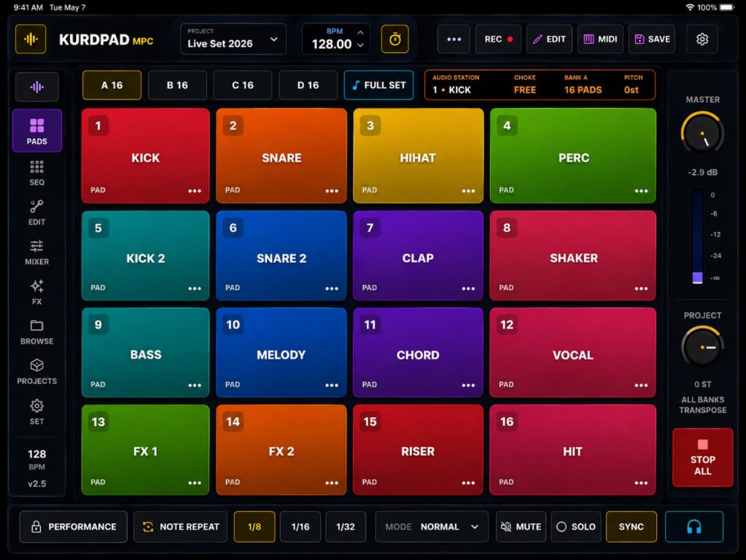Select the FULL SET tab
Viewport: 746px width, 560px height.
tap(378, 85)
